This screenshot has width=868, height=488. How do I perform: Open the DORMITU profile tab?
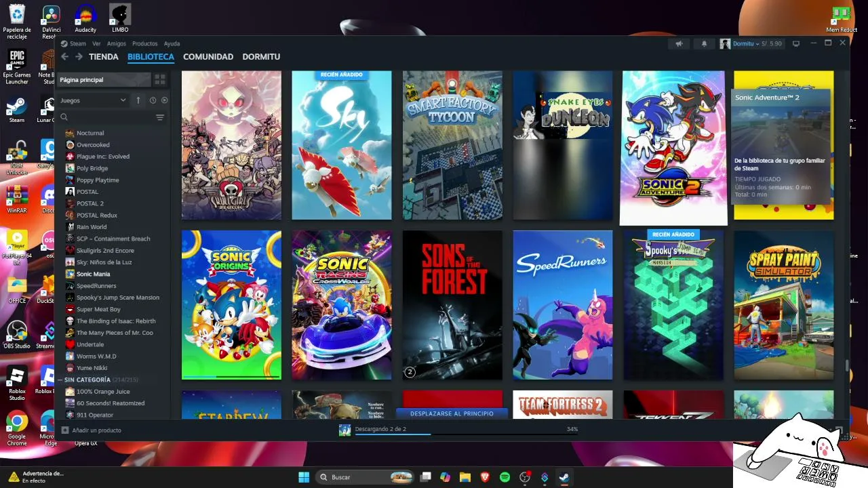click(261, 57)
